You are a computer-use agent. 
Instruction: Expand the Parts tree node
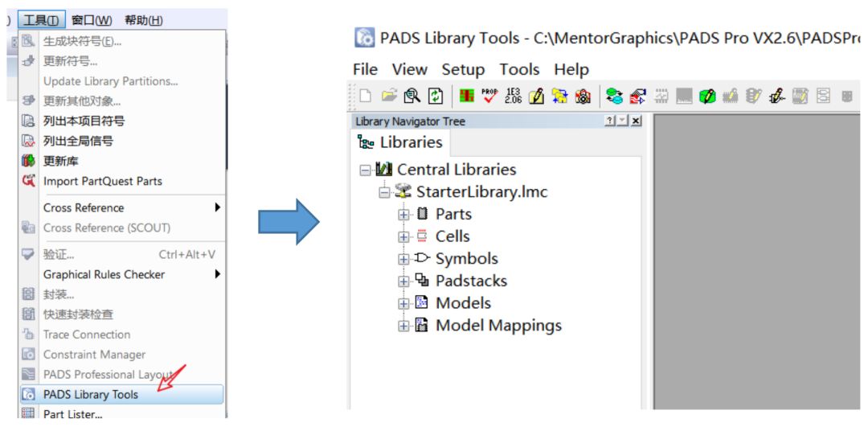point(403,215)
